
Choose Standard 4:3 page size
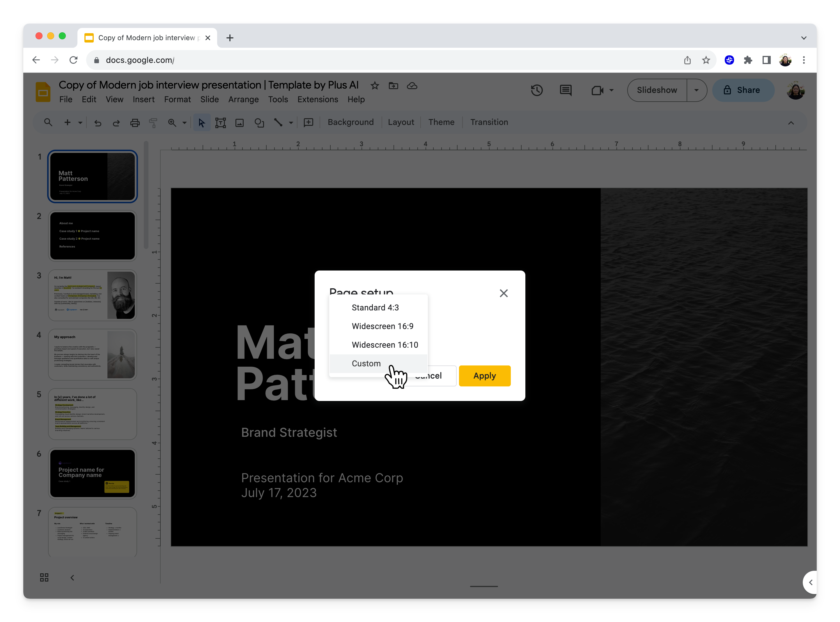(378, 308)
